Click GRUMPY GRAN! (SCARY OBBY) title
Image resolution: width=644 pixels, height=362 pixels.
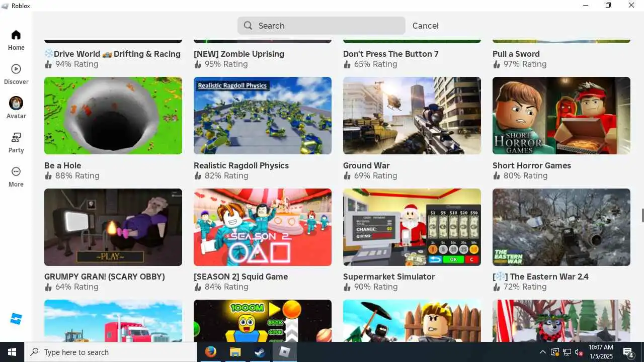point(105,277)
